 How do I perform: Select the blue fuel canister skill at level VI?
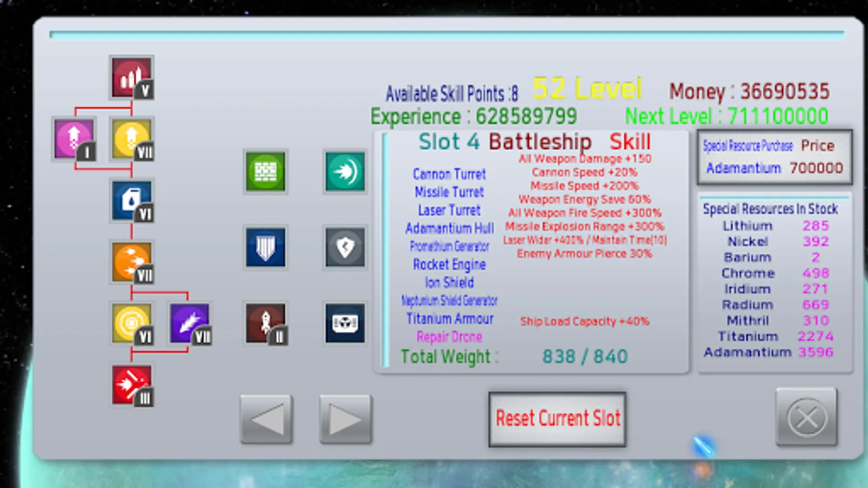[x=132, y=200]
